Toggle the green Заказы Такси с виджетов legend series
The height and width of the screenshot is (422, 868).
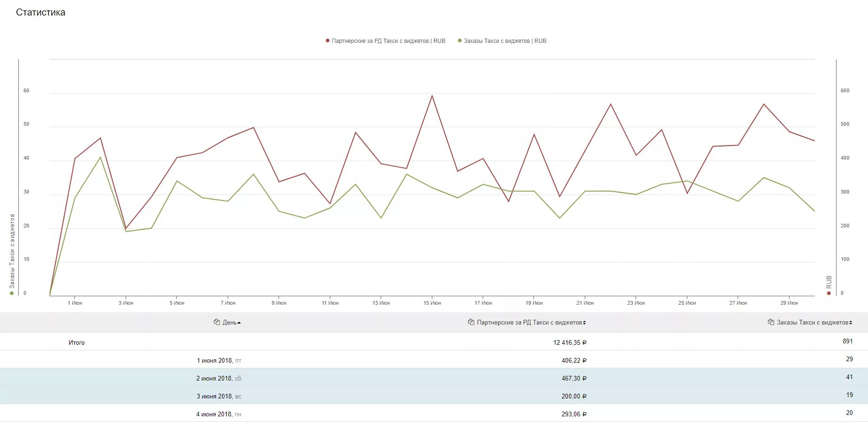click(x=502, y=41)
